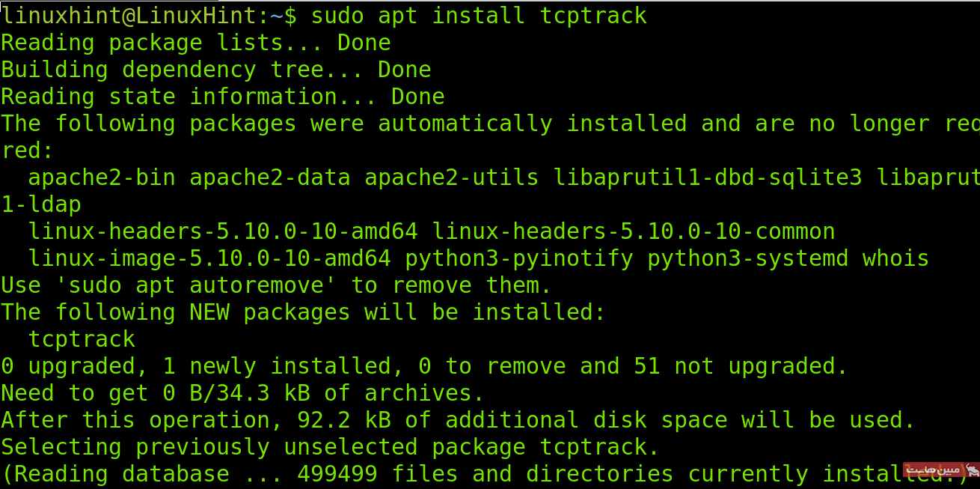Click the 'Building dependency tree... Done' line

click(x=216, y=69)
